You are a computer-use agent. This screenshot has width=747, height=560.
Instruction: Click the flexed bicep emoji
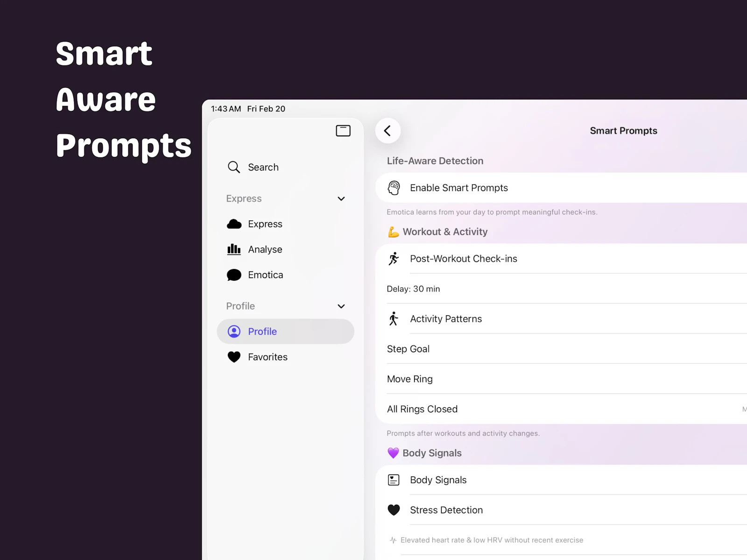[x=394, y=232]
